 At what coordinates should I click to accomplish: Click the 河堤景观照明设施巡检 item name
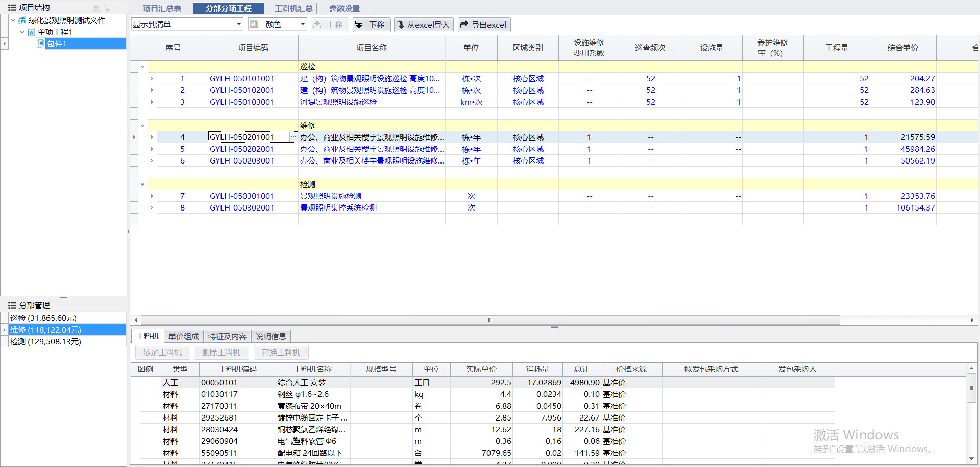338,102
